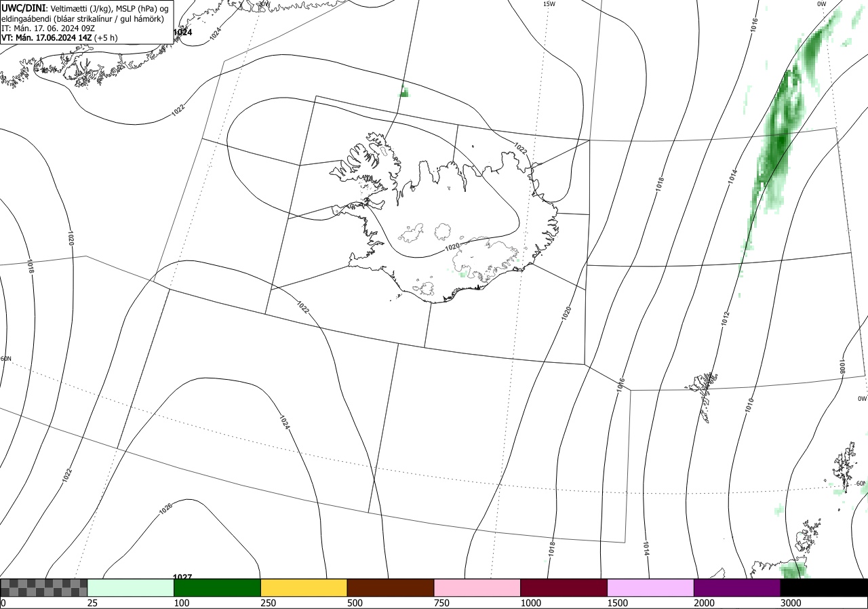This screenshot has height=609, width=868.
Task: Choose the lavender 1500–2000 legend swatch
Action: 651,587
